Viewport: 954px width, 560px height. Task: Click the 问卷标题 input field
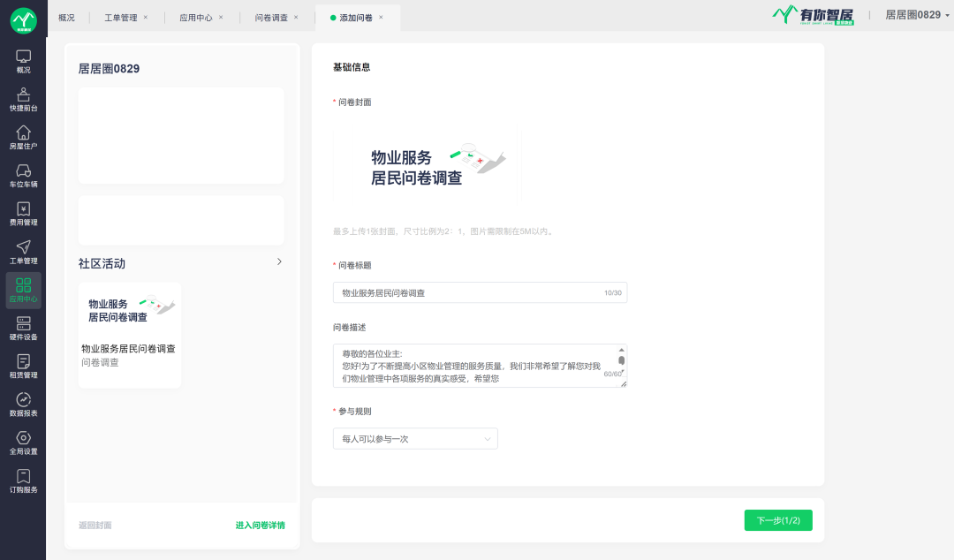coord(468,292)
